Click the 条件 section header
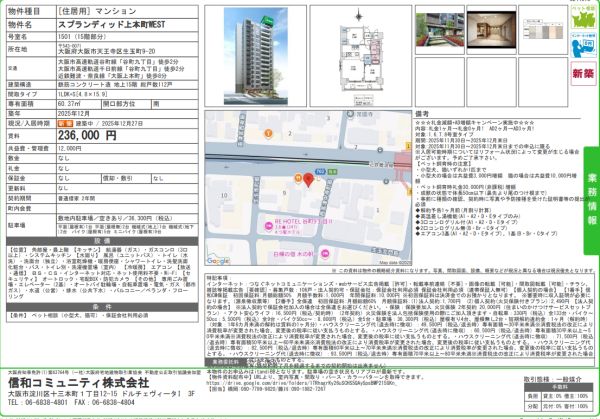 tap(102, 307)
